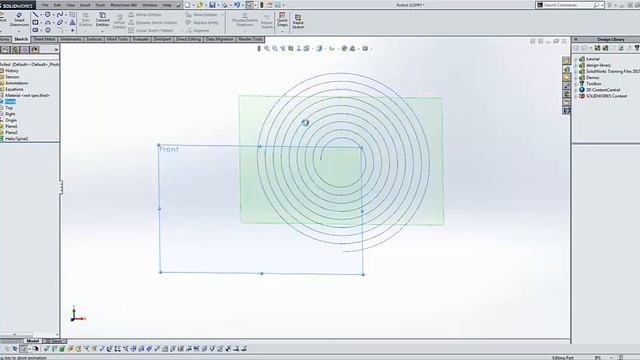Viewport: 640px width, 360px height.
Task: Click the Undo icon in the top toolbar
Action: [x=237, y=5]
